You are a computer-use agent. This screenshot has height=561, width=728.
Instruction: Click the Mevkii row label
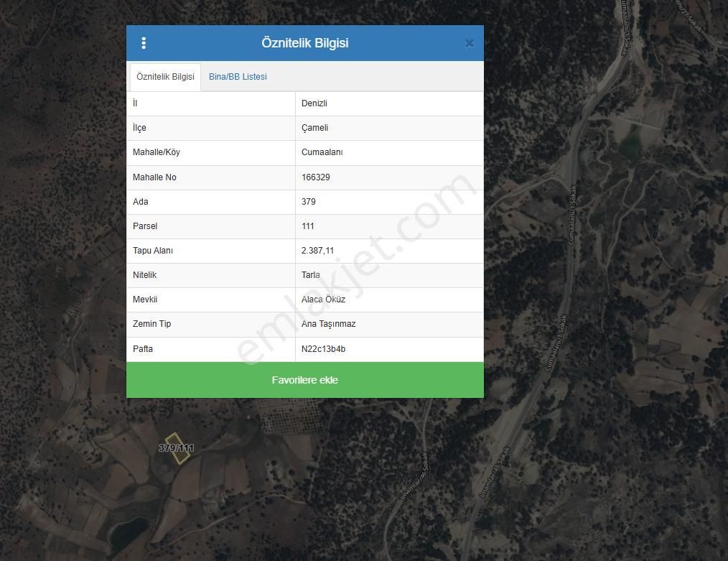[145, 300]
